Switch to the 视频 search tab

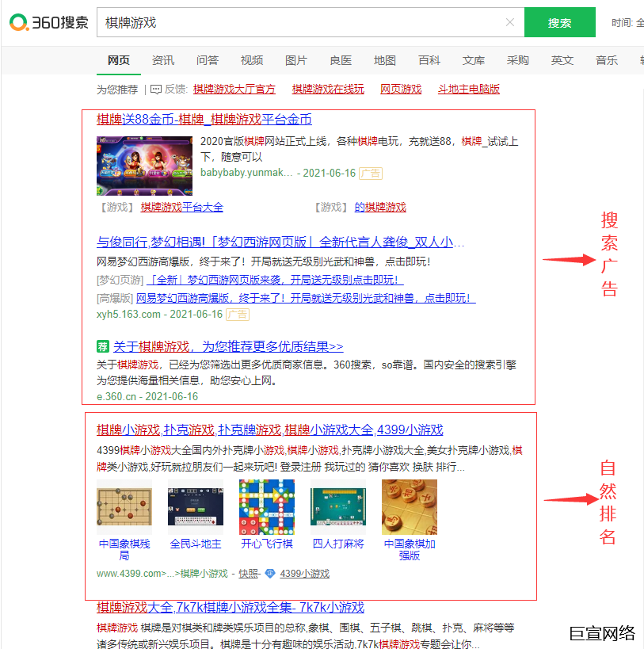[251, 59]
